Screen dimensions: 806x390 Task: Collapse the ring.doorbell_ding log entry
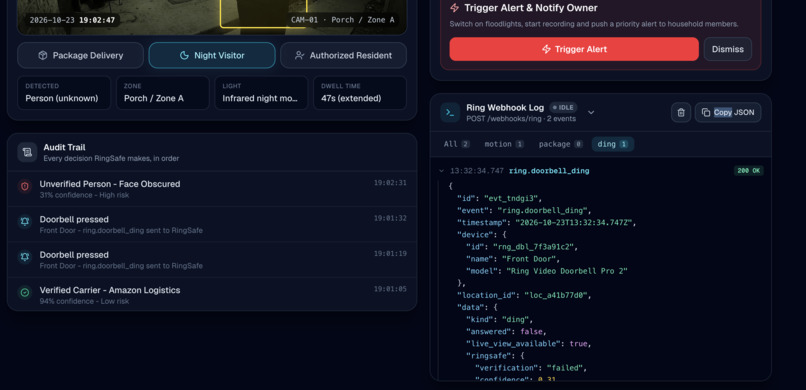(441, 171)
